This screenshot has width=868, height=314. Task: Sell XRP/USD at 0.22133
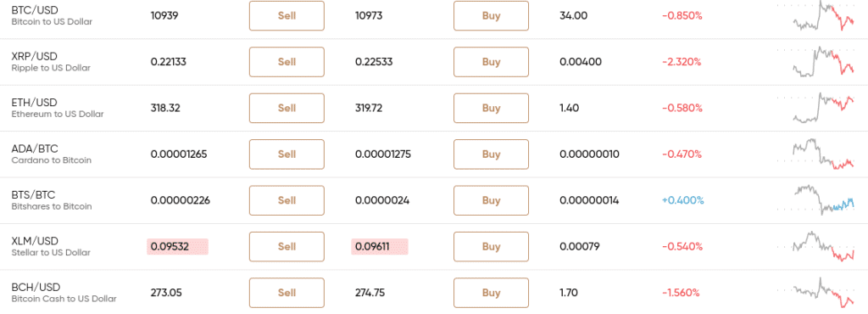coord(287,62)
